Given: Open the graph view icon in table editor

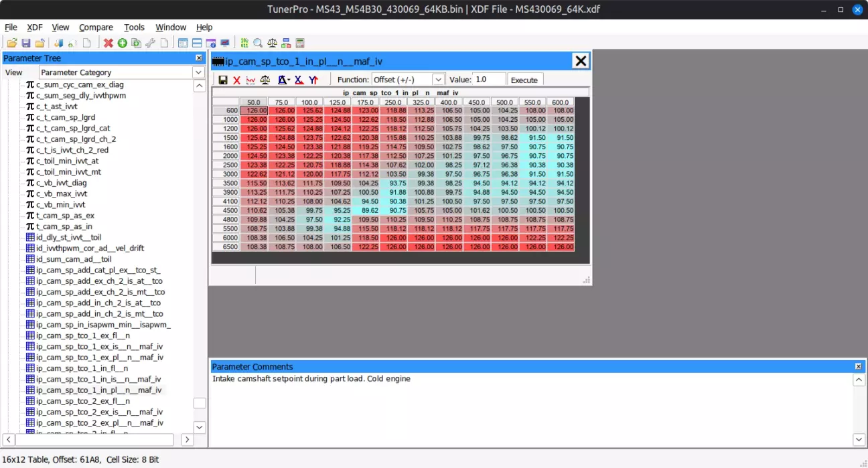Looking at the screenshot, I should (250, 80).
